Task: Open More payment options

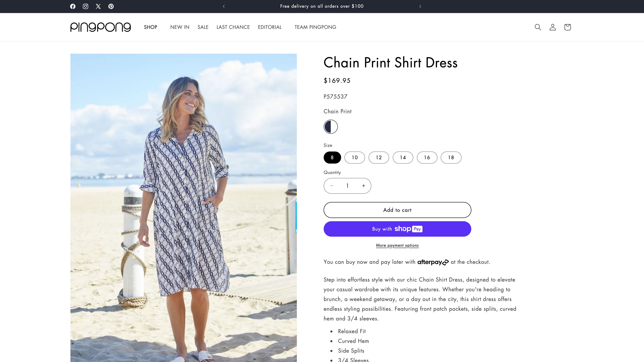Action: click(x=397, y=245)
